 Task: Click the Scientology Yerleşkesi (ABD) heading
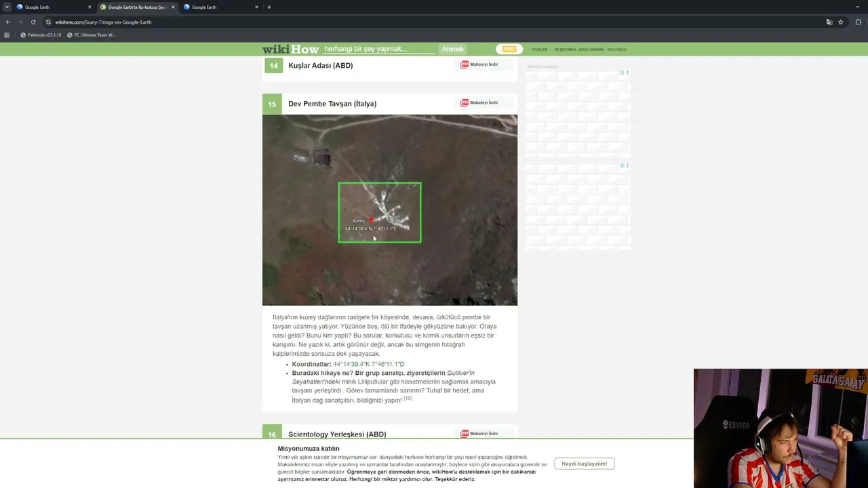point(337,434)
